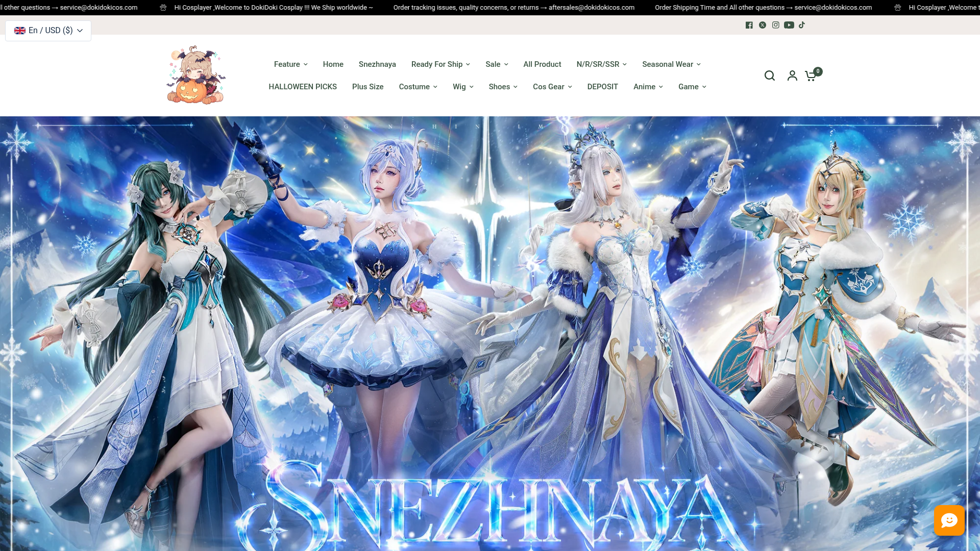The height and width of the screenshot is (551, 980).
Task: Open the account profile icon
Action: [x=792, y=76]
